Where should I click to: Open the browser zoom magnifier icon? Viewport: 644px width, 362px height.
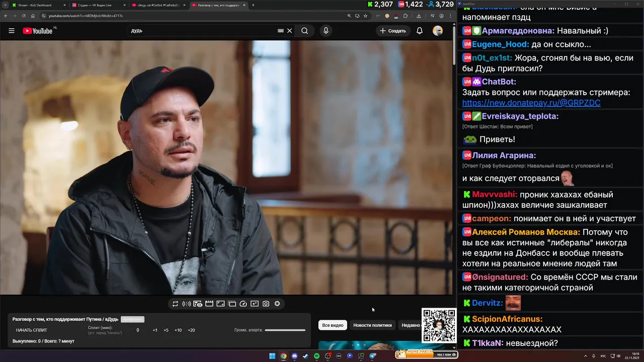(x=349, y=16)
